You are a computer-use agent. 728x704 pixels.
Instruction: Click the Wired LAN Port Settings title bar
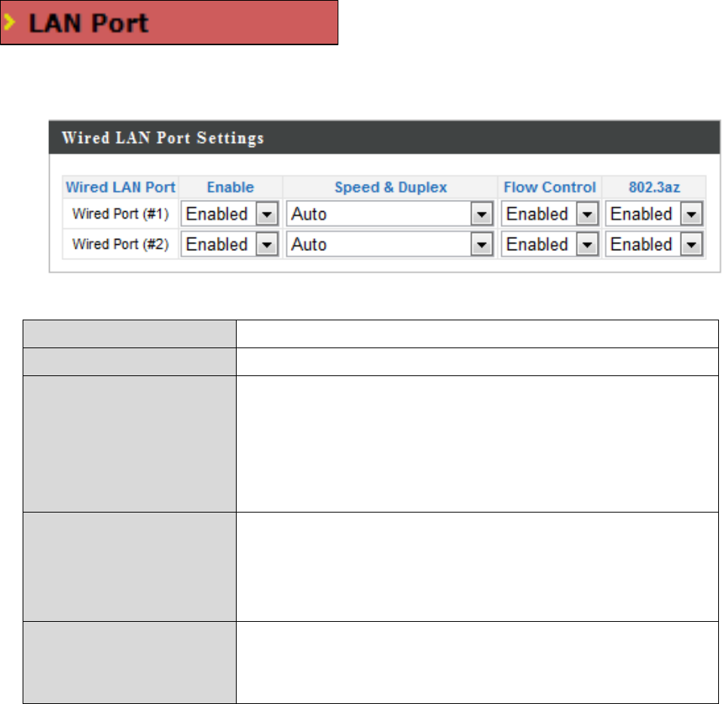pyautogui.click(x=163, y=138)
